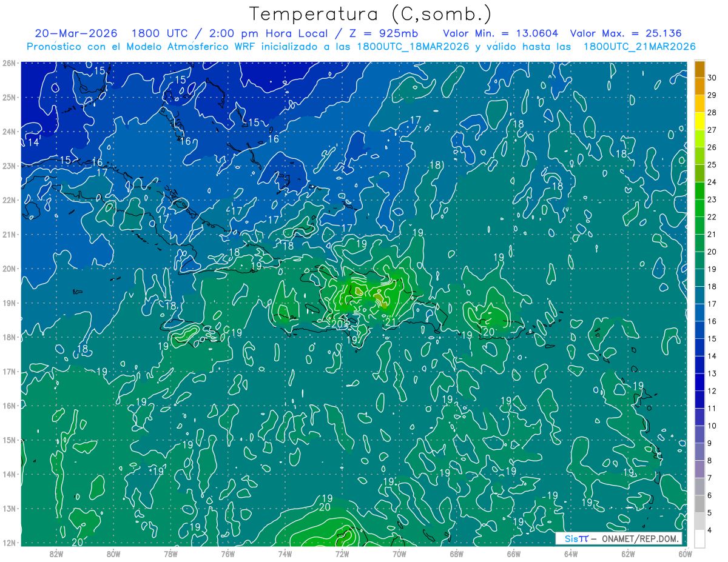
Task: Select the 30 degree color swatch on scale
Action: (x=699, y=69)
